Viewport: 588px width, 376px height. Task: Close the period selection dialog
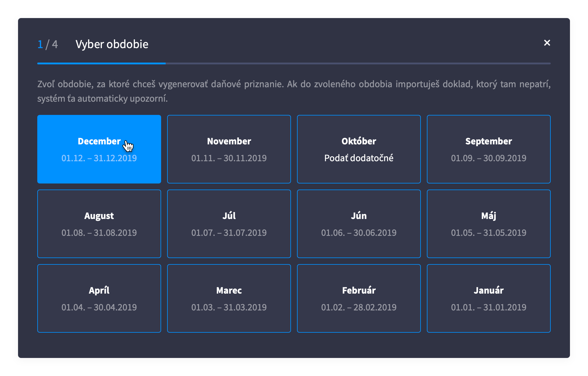(x=547, y=43)
